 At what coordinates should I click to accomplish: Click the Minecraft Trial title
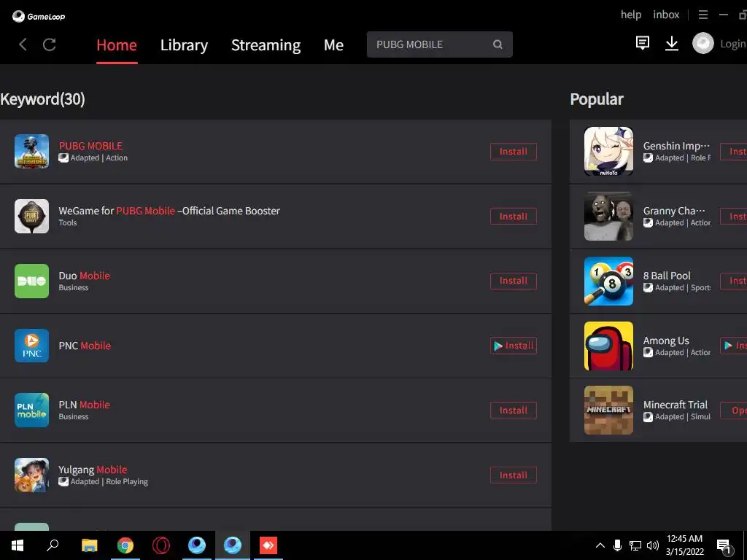point(676,405)
